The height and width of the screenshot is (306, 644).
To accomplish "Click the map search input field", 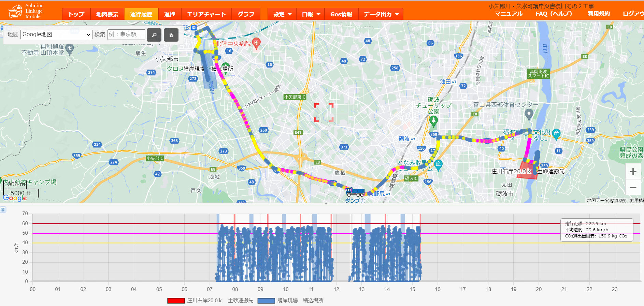I will click(x=126, y=34).
